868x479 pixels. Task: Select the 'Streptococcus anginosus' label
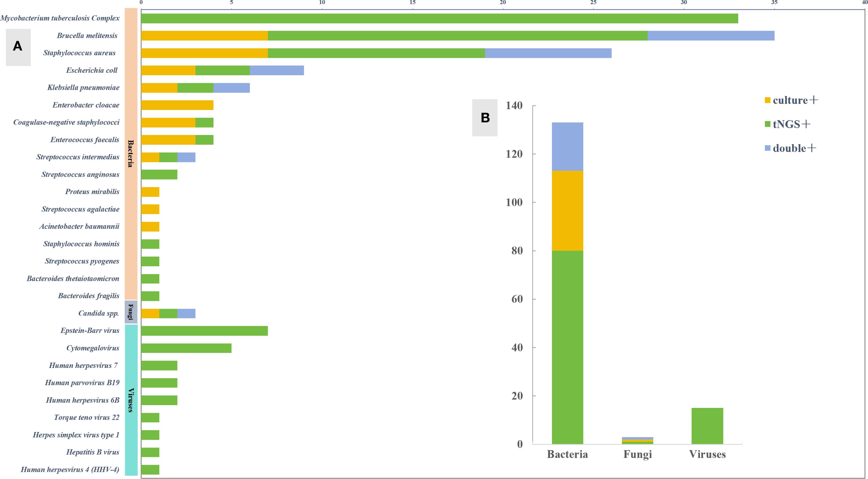pos(80,175)
